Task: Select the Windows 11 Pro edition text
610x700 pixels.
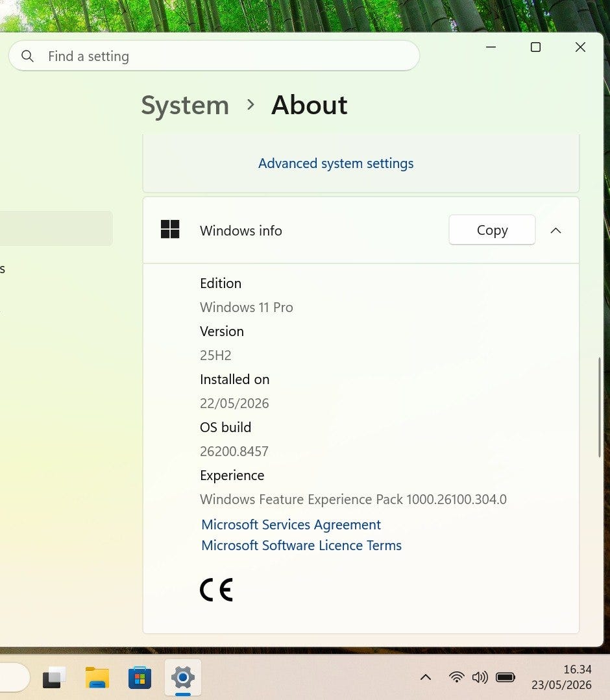Action: click(x=247, y=308)
